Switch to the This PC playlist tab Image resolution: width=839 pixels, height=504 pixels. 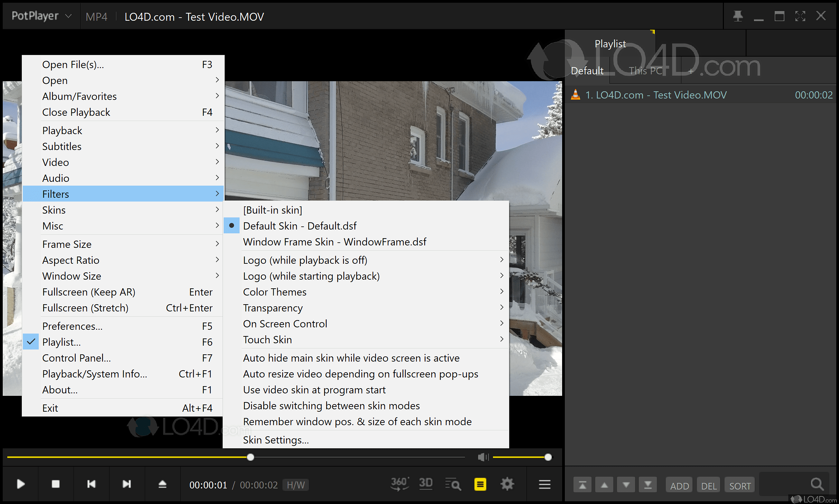tap(645, 71)
